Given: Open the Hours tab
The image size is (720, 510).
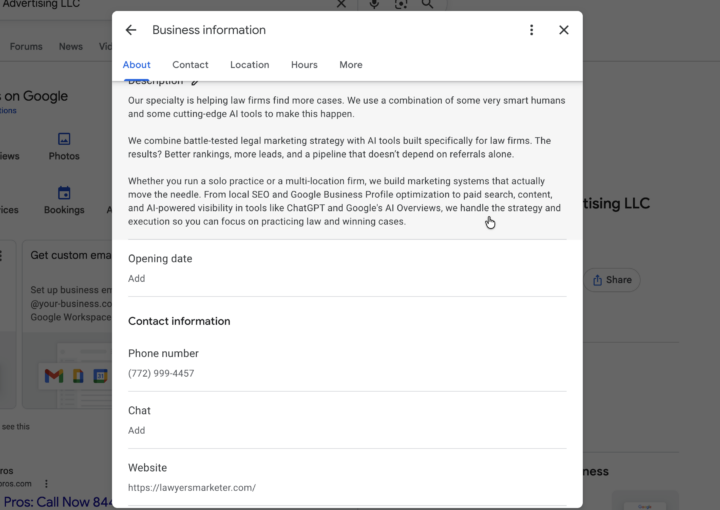Looking at the screenshot, I should point(304,65).
